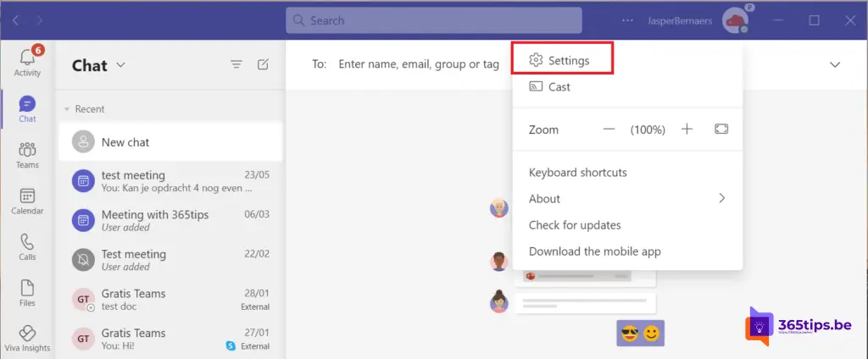Click the Filter chats icon
The image size is (868, 359).
click(236, 64)
